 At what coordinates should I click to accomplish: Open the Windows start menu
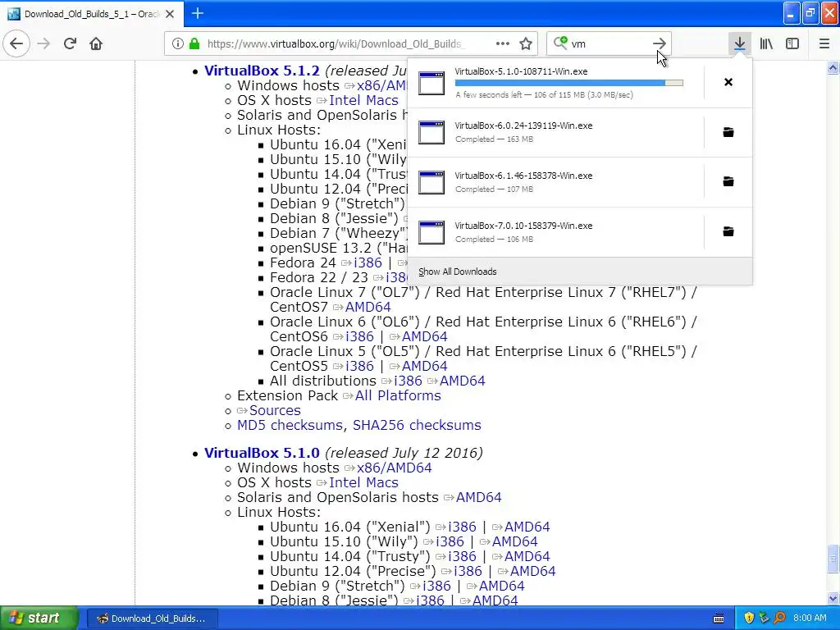[38, 619]
